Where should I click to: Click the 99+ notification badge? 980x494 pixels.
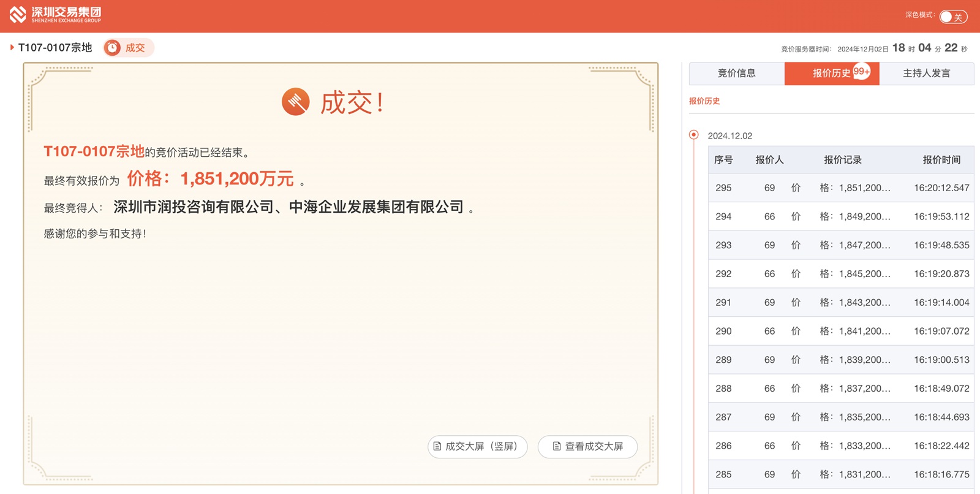point(862,71)
